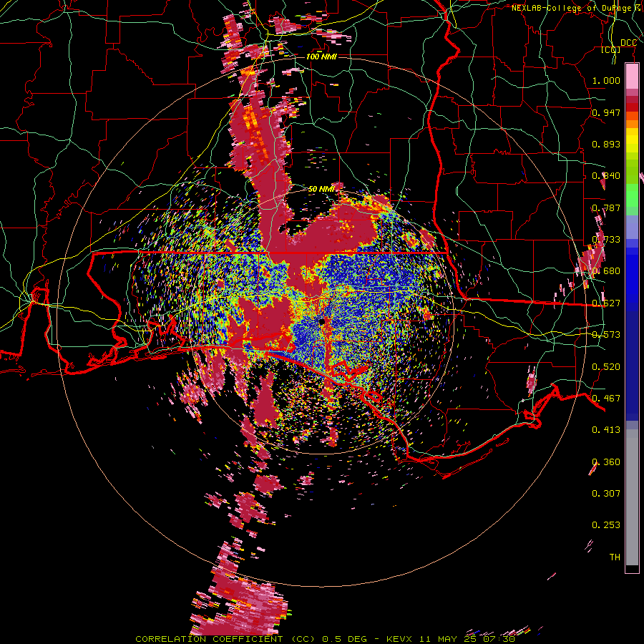Screen dimensions: 644x644
Task: Click the 0.840 scale value
Action: click(x=606, y=176)
